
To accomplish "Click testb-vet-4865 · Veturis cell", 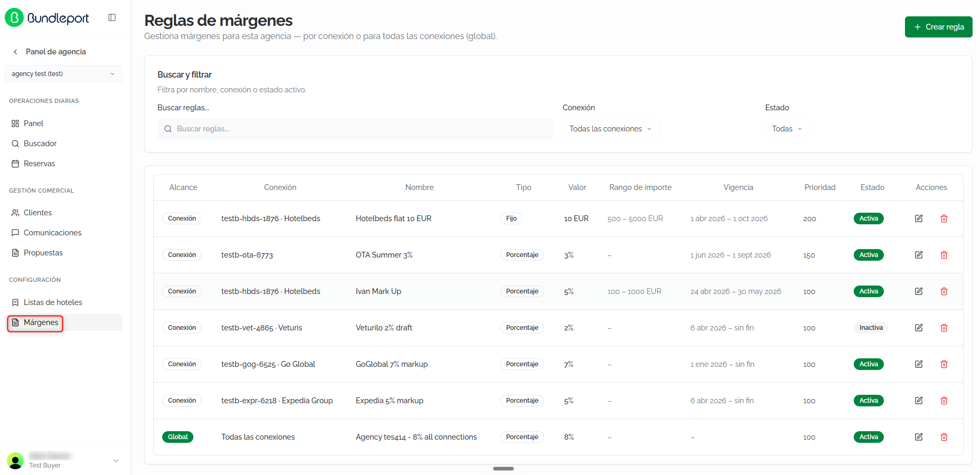I will [x=262, y=328].
